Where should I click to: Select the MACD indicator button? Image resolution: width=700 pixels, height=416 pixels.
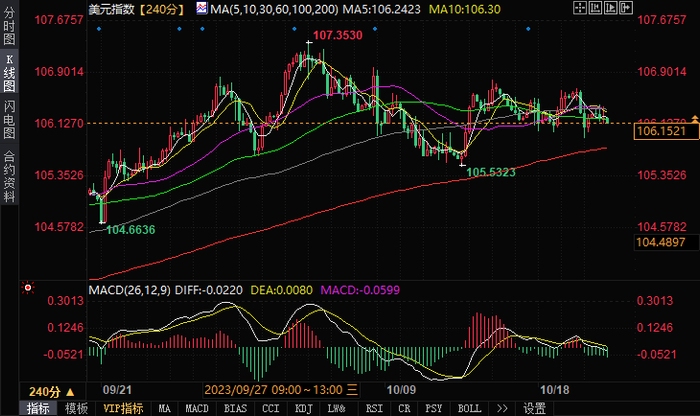[197, 408]
